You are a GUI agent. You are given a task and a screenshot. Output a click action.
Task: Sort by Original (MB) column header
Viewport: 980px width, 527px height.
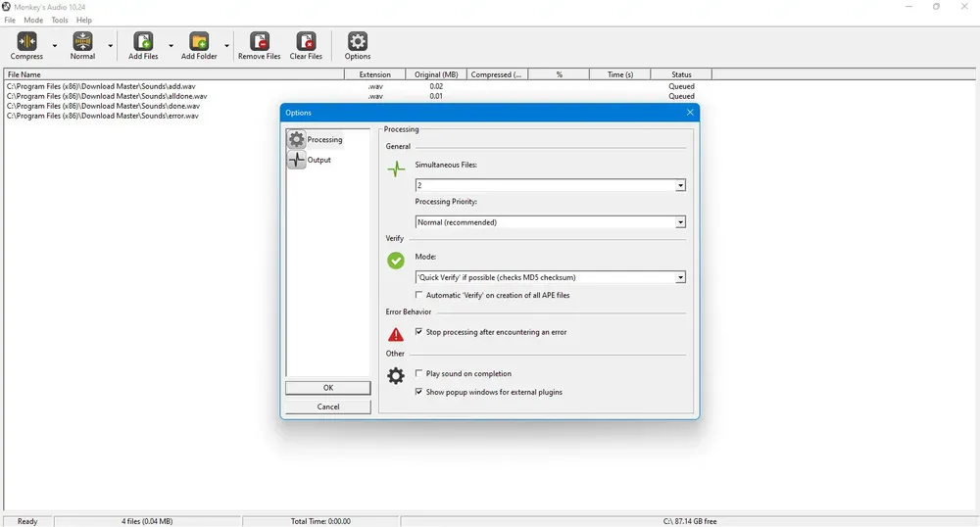point(436,74)
